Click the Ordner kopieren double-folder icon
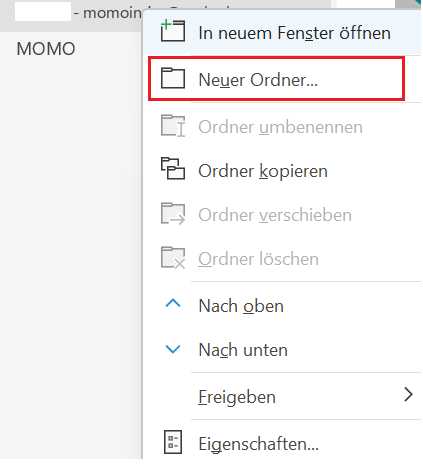 pos(173,168)
